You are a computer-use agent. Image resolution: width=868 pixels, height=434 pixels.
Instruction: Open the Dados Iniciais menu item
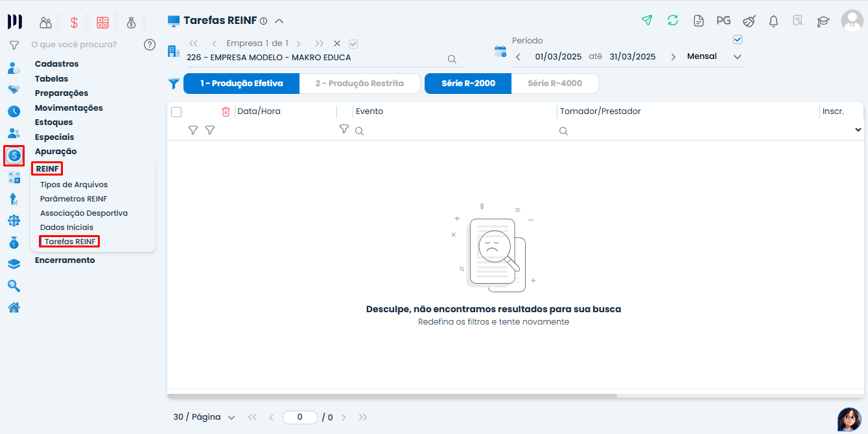[x=67, y=227]
